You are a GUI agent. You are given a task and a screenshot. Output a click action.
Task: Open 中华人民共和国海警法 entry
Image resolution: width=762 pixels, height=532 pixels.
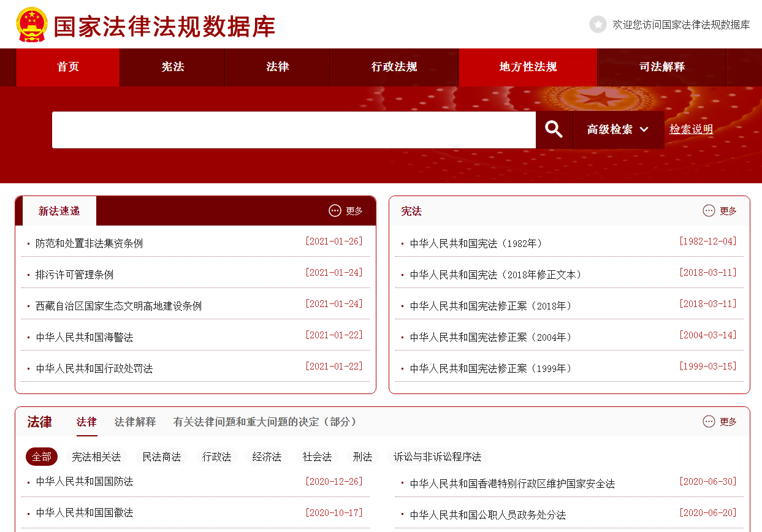(x=85, y=337)
